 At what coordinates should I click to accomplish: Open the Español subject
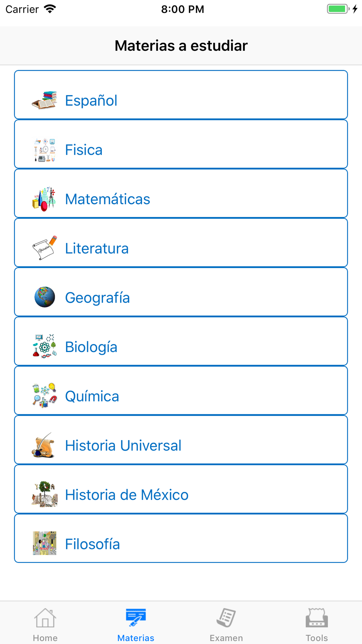coord(181,95)
